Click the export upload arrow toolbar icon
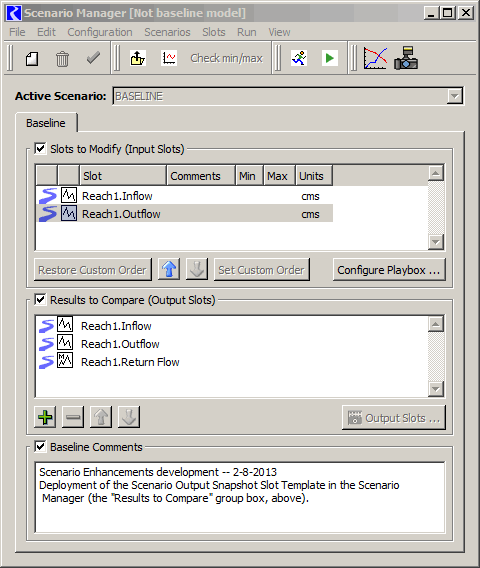 (138, 58)
